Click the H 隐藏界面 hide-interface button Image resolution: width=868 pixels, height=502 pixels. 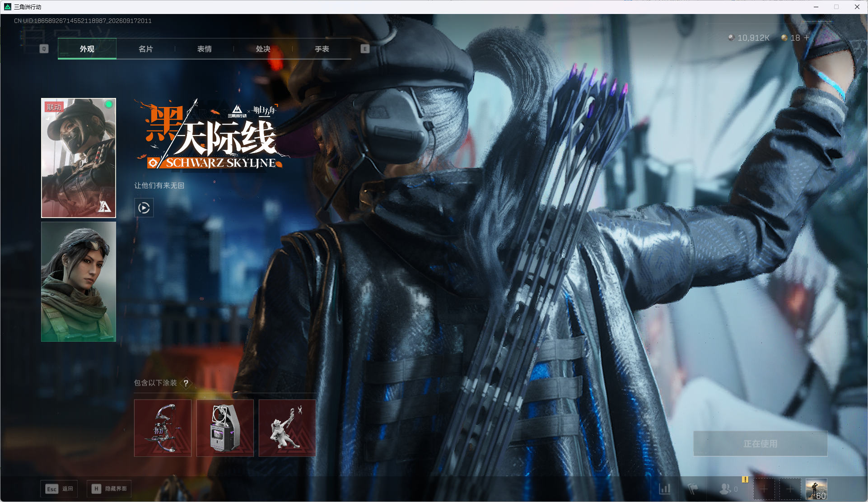109,489
